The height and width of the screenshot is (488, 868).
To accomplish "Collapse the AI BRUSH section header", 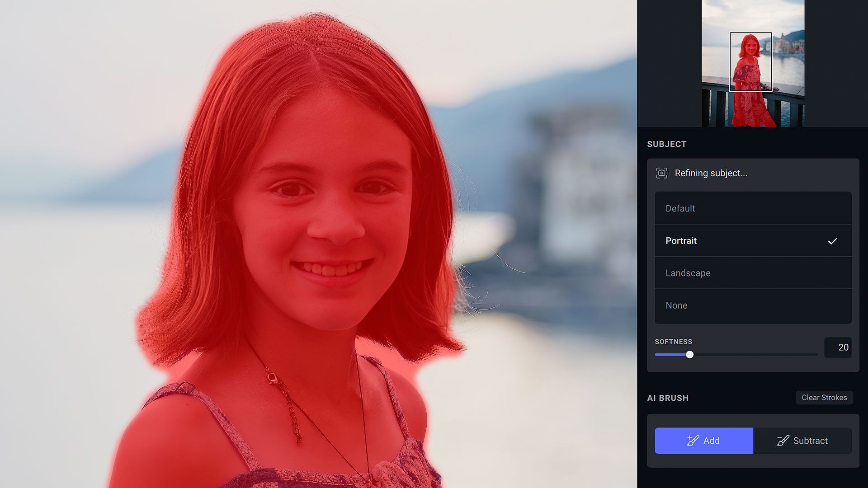I will (667, 398).
